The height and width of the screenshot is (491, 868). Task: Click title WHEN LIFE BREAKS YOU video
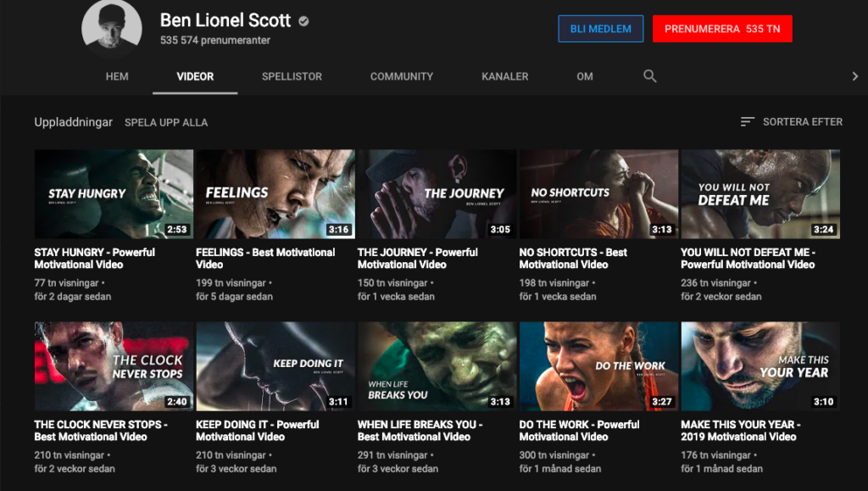tap(420, 431)
